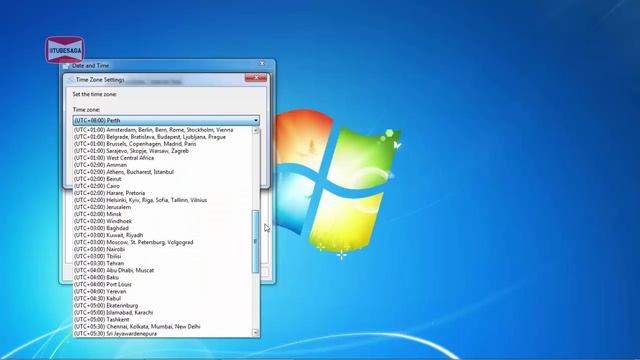Select (UTC+03:00) Nairobi time zone

pyautogui.click(x=163, y=249)
